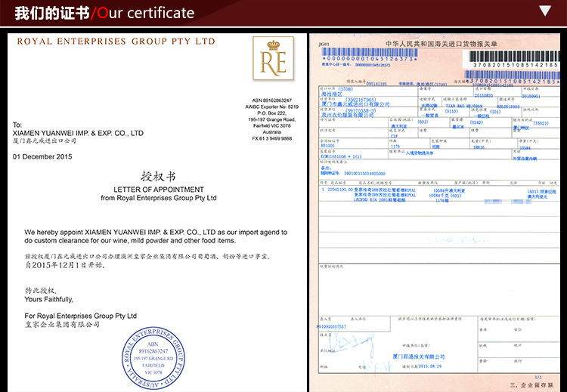Click "from Royal Enterprises Group Pty Ltd" line
The height and width of the screenshot is (392, 567).
[159, 198]
